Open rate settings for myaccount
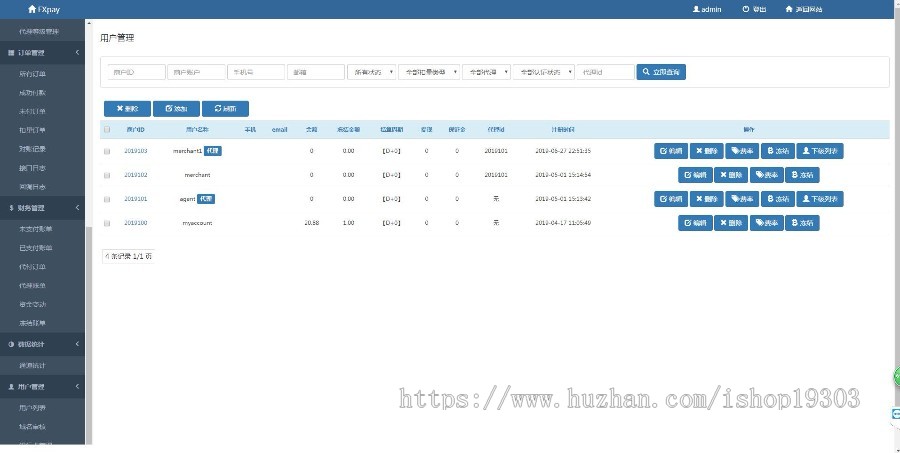Image resolution: width=900 pixels, height=453 pixels. (766, 223)
